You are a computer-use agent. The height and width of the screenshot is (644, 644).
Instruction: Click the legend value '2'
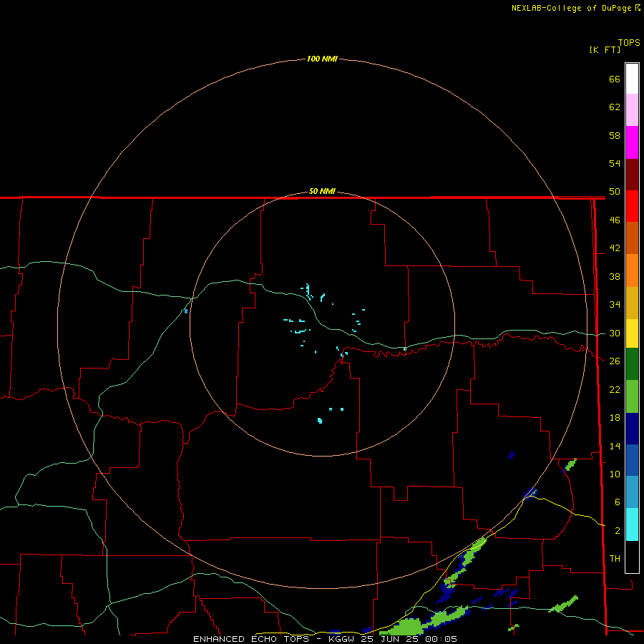tap(618, 531)
